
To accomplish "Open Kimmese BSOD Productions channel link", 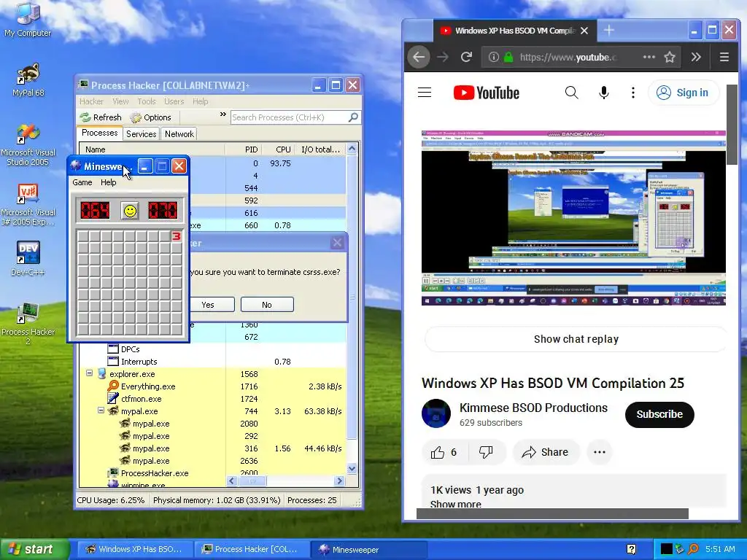I will coord(533,408).
